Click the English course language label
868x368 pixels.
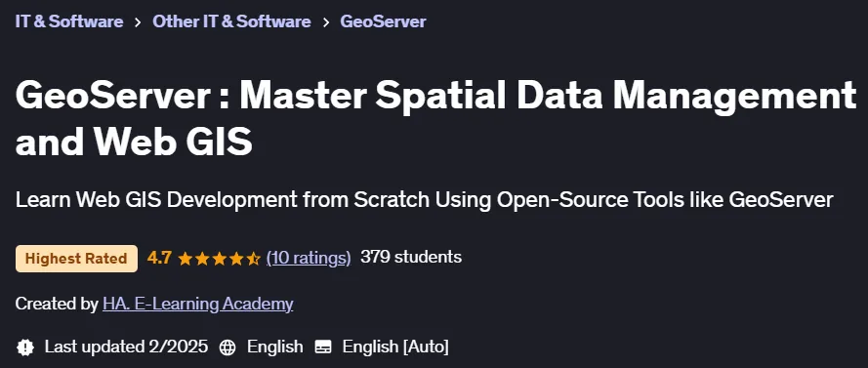point(274,347)
